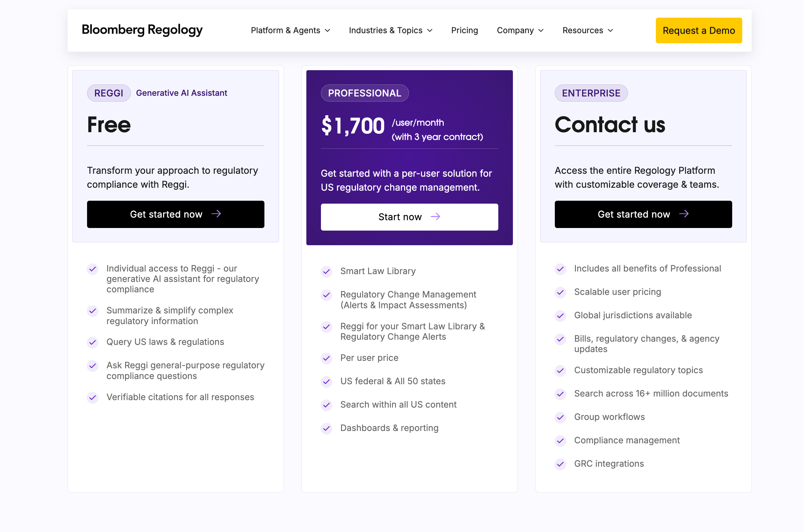Click the '$1,700' price text
Image resolution: width=803 pixels, height=532 pixels.
(353, 126)
